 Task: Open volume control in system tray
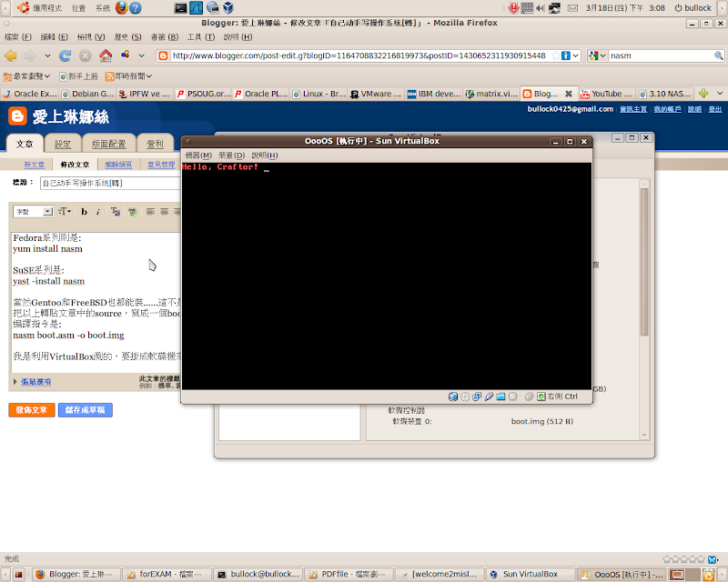click(541, 8)
